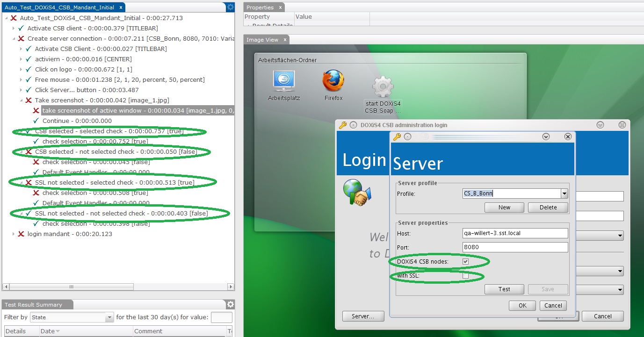Screen dimensions: 644x337
Task: Click the Profile field showing CS_B_Bonn
Action: [511, 194]
